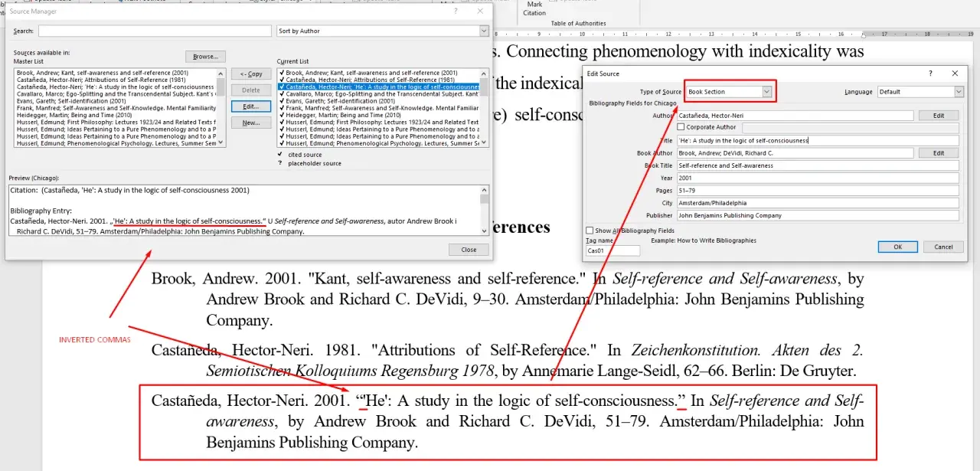Click the Tag name field showing Cas01
Viewport: 980px width, 471px height.
click(x=612, y=250)
